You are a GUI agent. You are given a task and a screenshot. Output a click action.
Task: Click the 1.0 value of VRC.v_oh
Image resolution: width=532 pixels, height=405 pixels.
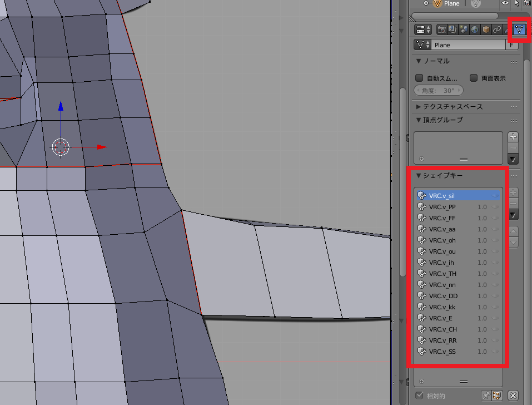[482, 240]
